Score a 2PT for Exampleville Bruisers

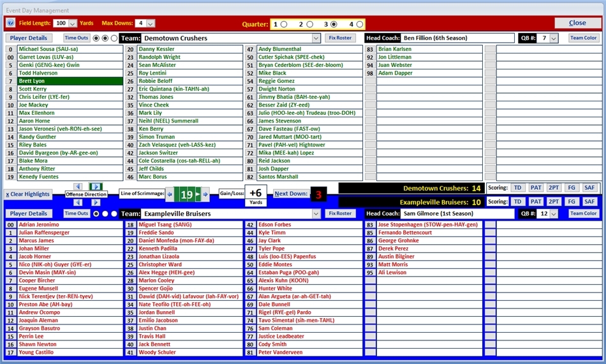pos(554,201)
